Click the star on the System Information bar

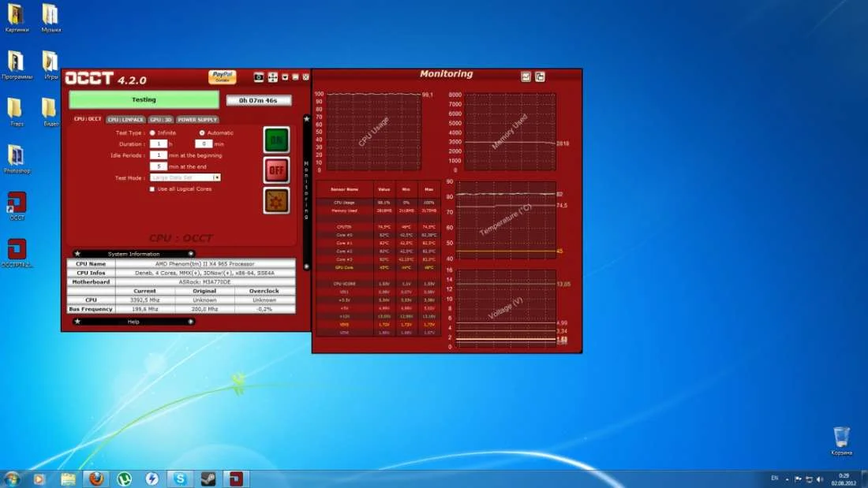pyautogui.click(x=77, y=253)
